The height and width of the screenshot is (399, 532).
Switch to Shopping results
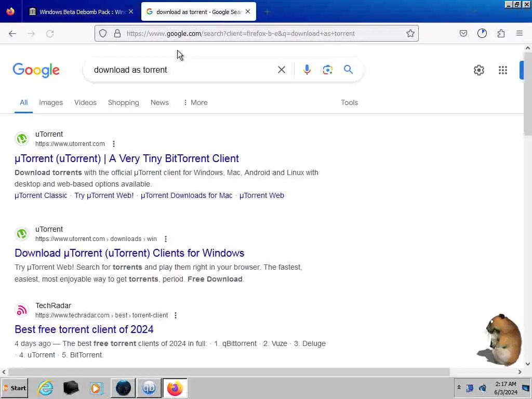[x=124, y=102]
